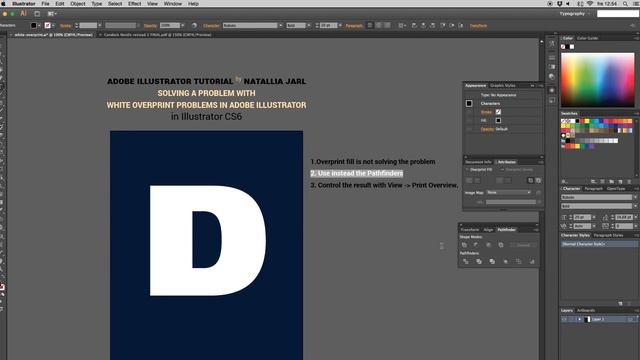Click the Paragraph link in control bar

point(354,26)
